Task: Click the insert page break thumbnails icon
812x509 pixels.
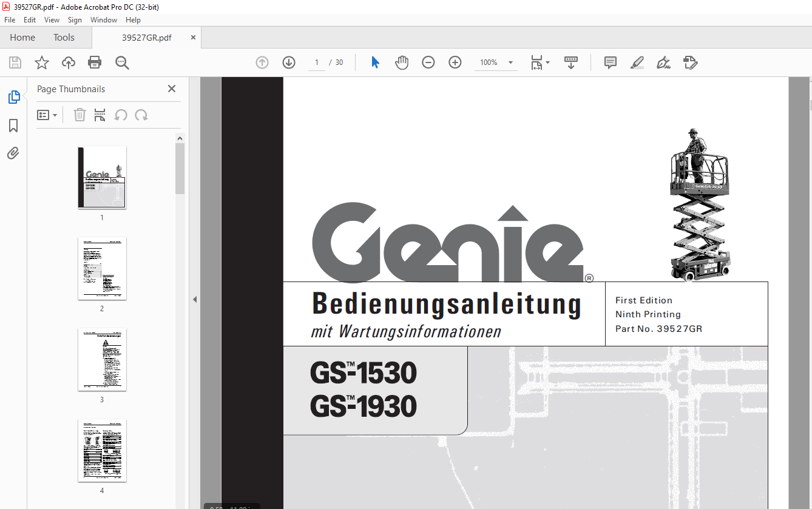Action: (100, 115)
